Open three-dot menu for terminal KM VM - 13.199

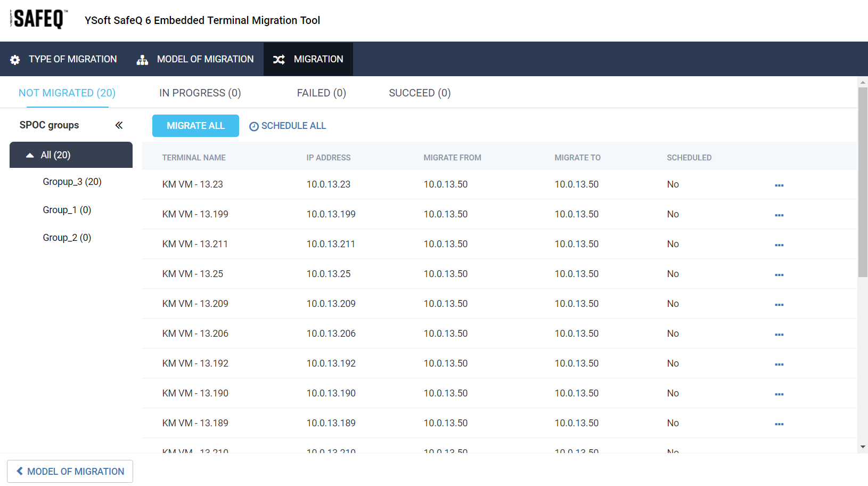pos(779,215)
